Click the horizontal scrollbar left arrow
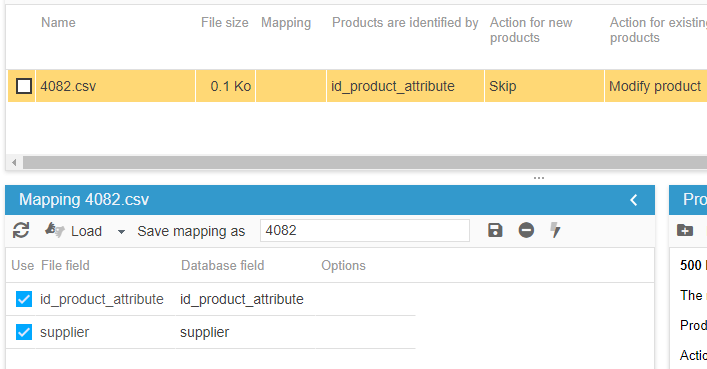This screenshot has height=369, width=707. (14, 162)
